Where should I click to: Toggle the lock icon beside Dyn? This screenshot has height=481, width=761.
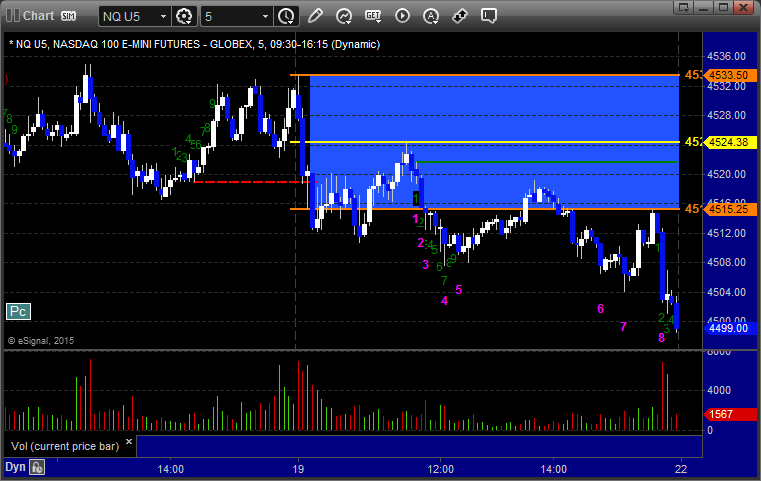point(37,467)
